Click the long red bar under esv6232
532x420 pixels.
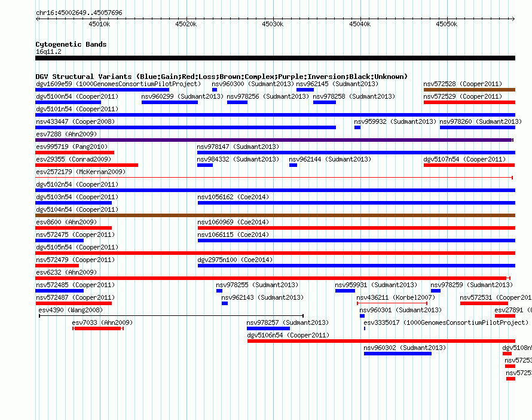pos(271,278)
